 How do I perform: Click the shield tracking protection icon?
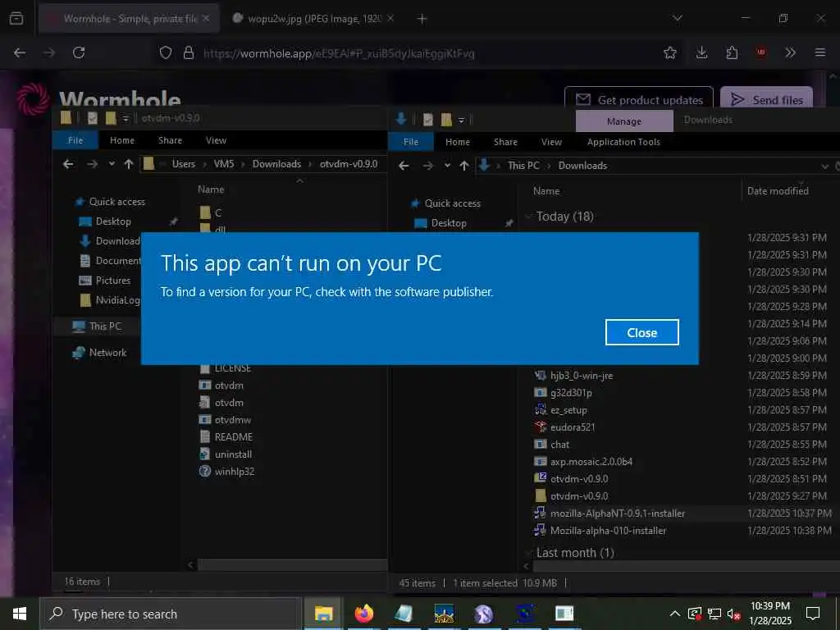166,52
